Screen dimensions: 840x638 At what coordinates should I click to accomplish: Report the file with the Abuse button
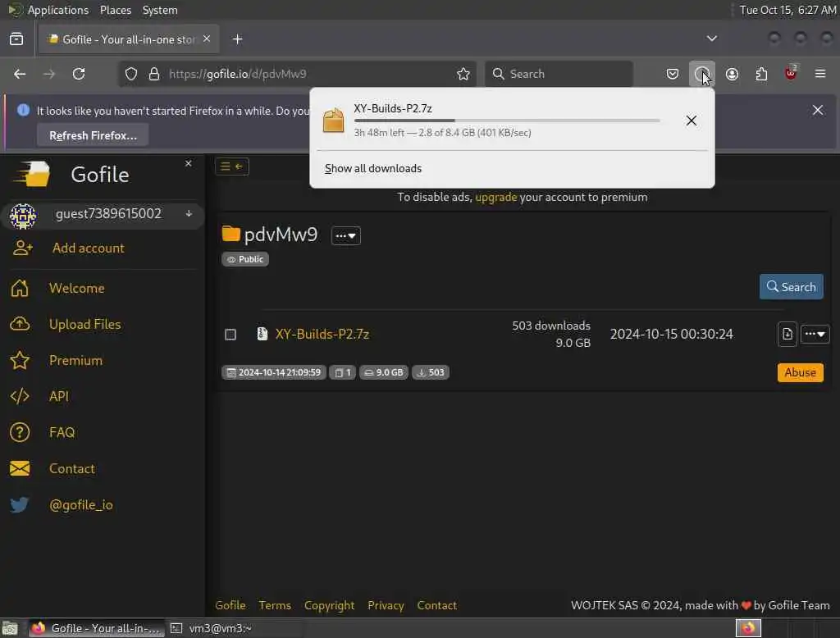pyautogui.click(x=801, y=372)
